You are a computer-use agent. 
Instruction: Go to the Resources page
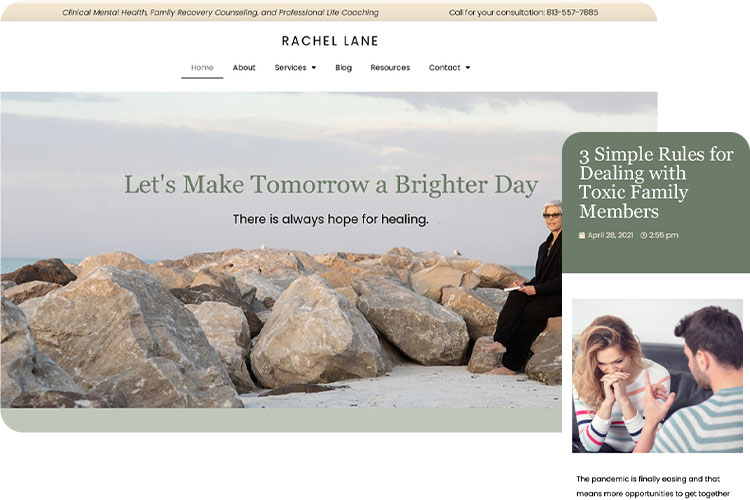pos(390,67)
